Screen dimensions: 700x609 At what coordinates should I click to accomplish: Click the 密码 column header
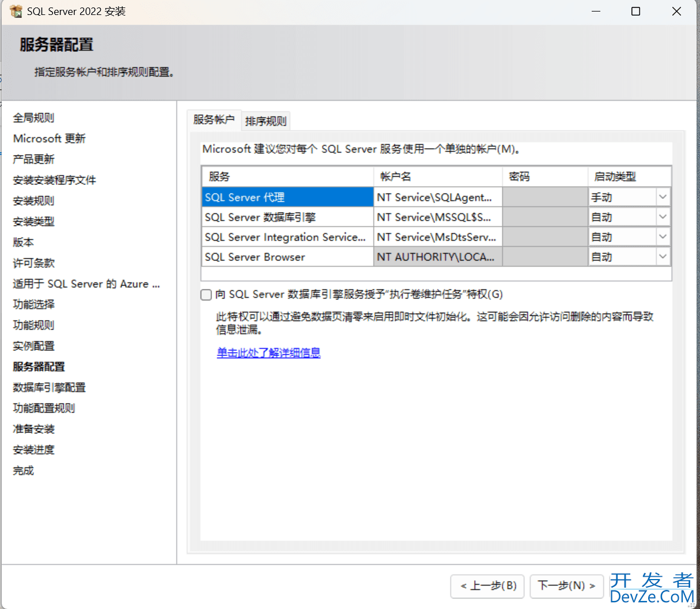point(545,176)
